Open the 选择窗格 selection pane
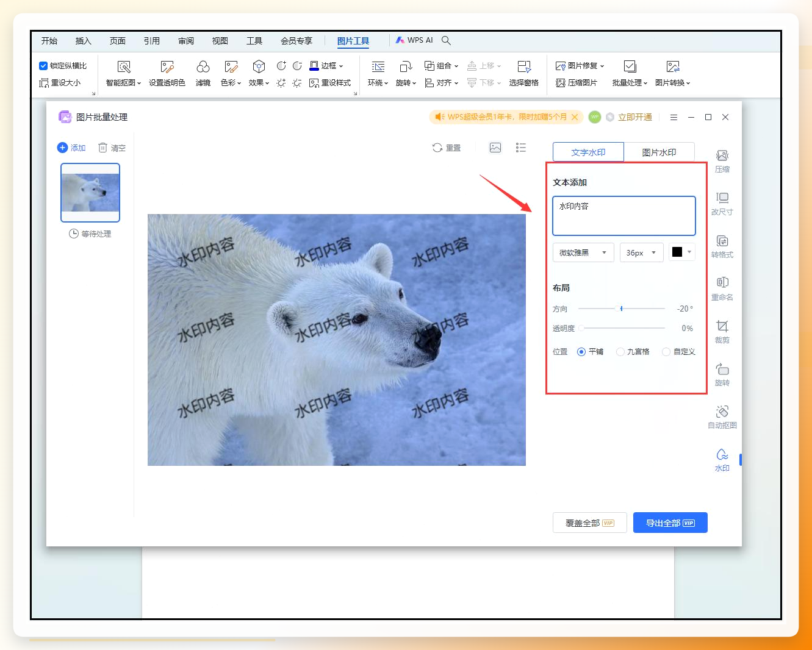This screenshot has width=812, height=650. 524,73
